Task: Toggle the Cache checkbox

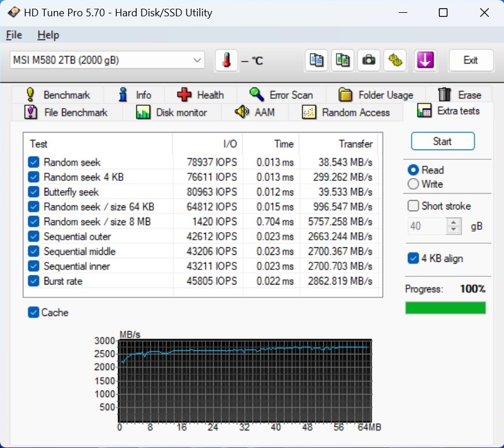Action: (34, 312)
